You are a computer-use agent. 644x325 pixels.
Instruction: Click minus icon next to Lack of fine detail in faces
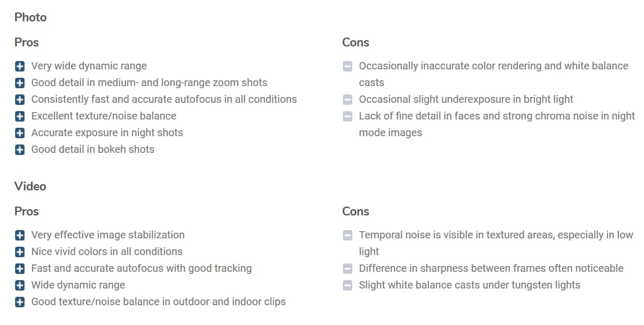click(348, 116)
